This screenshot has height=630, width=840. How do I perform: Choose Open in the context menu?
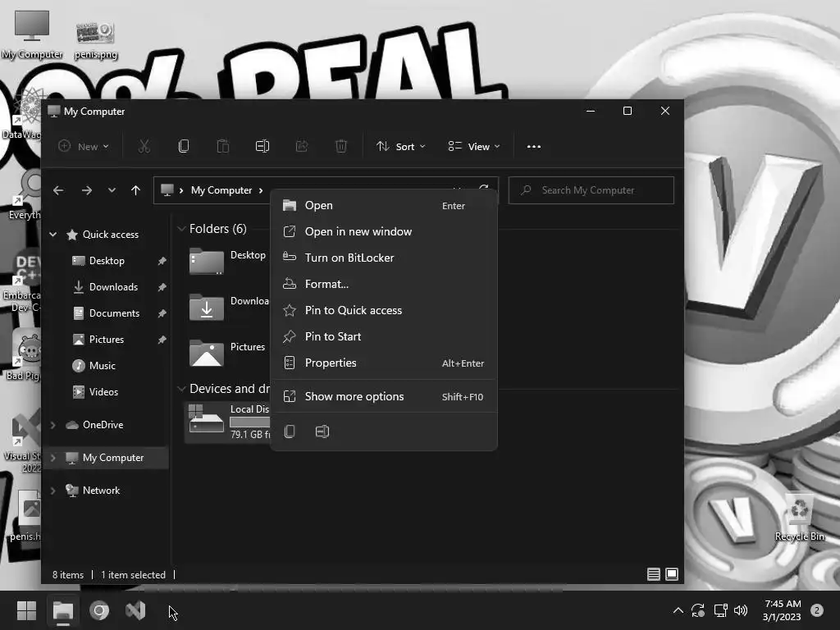[x=384, y=205]
